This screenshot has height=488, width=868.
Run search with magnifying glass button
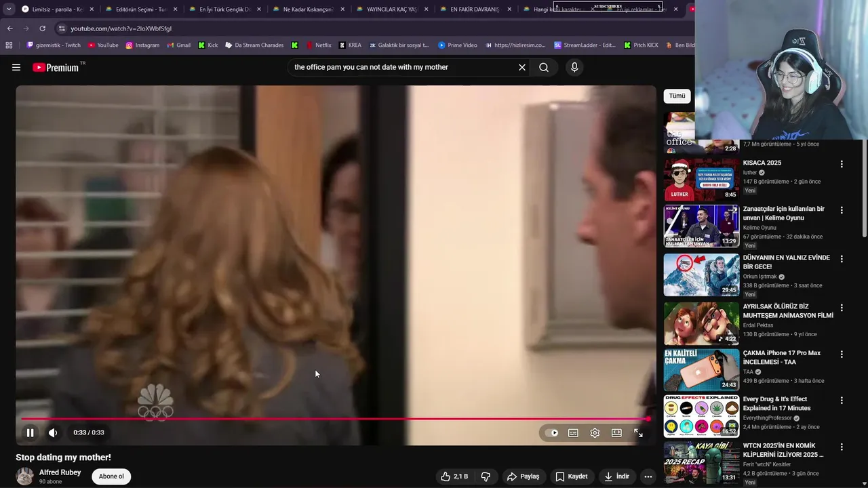pyautogui.click(x=544, y=67)
